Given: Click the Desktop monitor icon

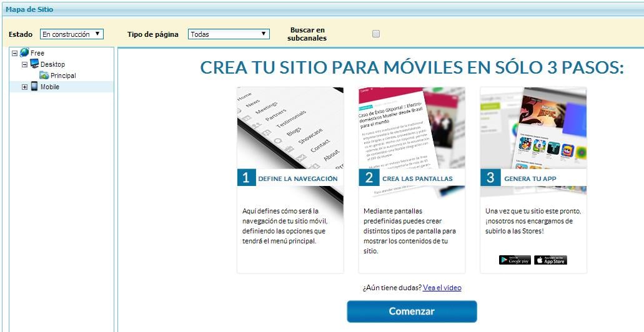Looking at the screenshot, I should [x=34, y=64].
